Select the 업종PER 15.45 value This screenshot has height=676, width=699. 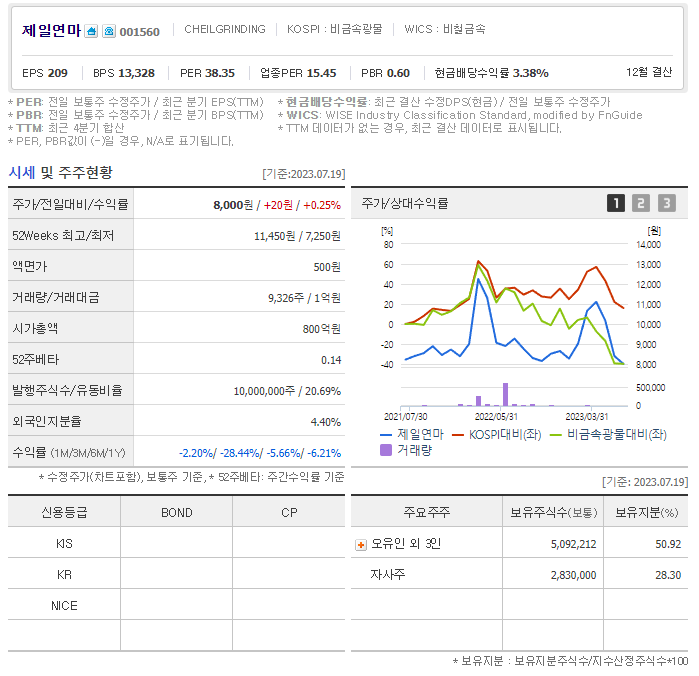tap(298, 73)
